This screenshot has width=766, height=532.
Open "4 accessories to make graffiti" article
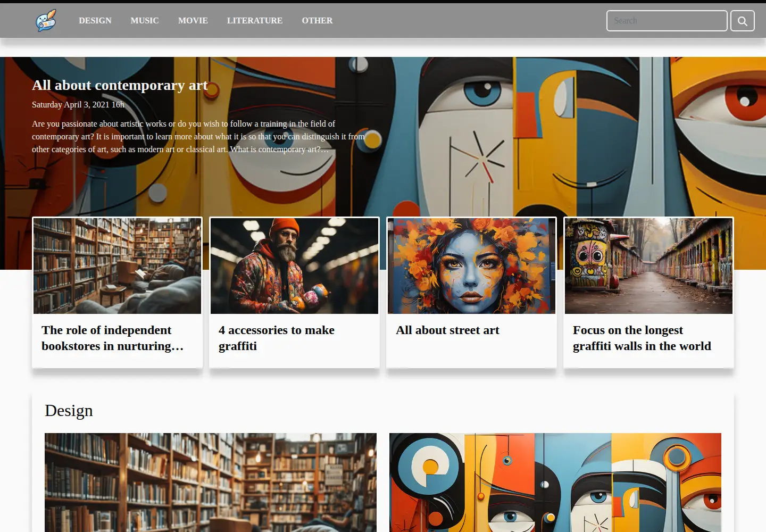tap(277, 338)
